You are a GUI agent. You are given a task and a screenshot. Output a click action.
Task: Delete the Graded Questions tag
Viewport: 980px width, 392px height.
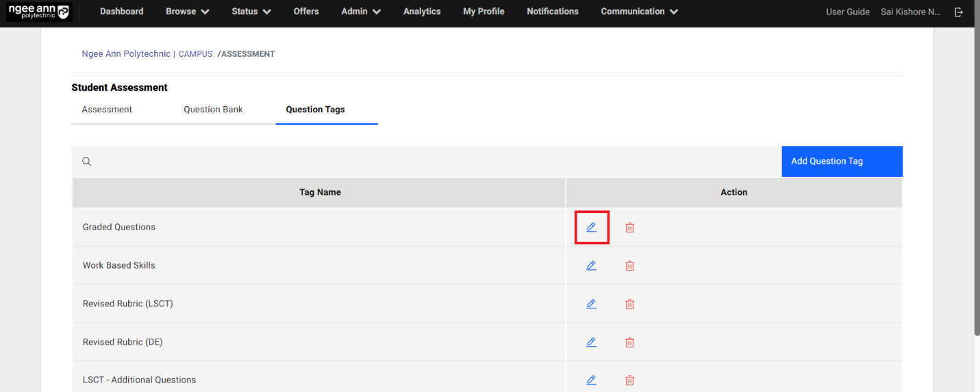629,228
